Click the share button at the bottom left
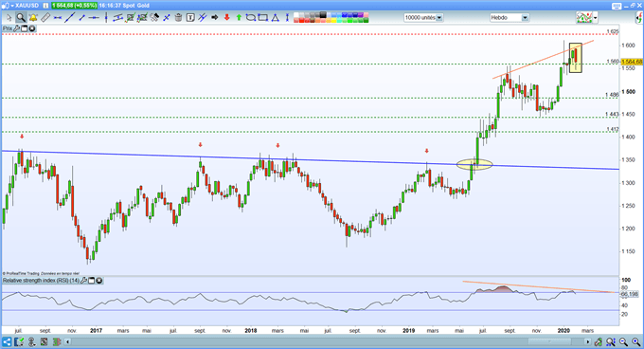 [7, 341]
